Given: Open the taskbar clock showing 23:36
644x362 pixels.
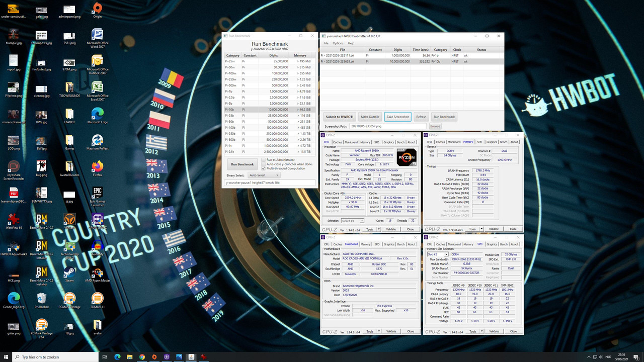Looking at the screenshot, I should (622, 357).
